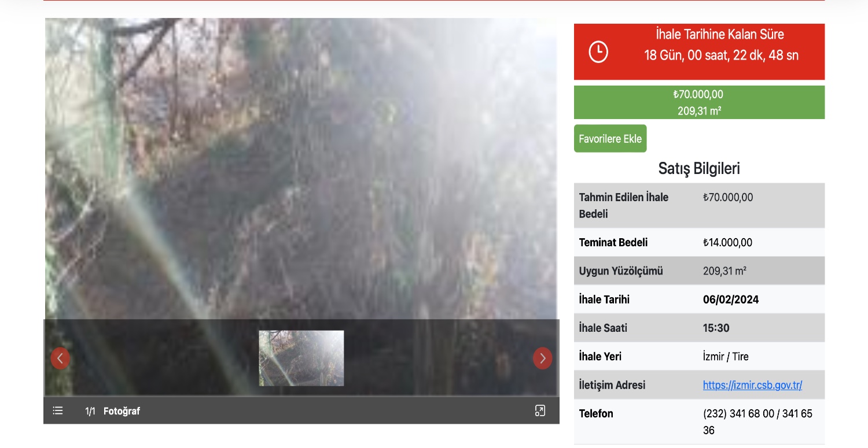Click the Satış Bilgileri heading

coord(699,168)
